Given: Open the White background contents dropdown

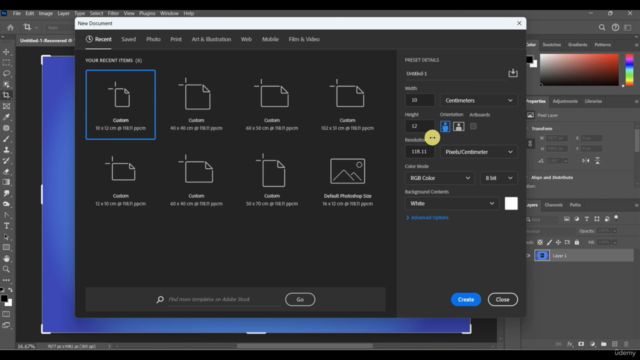Looking at the screenshot, I should 452,203.
